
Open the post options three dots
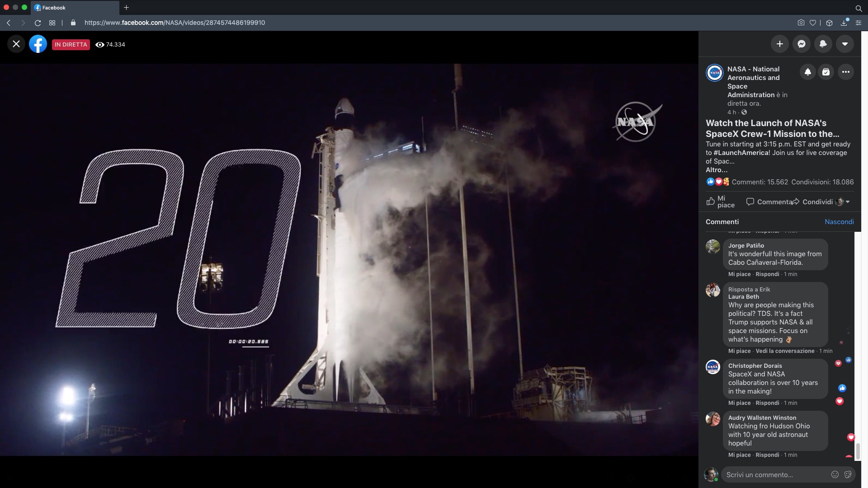(x=845, y=72)
